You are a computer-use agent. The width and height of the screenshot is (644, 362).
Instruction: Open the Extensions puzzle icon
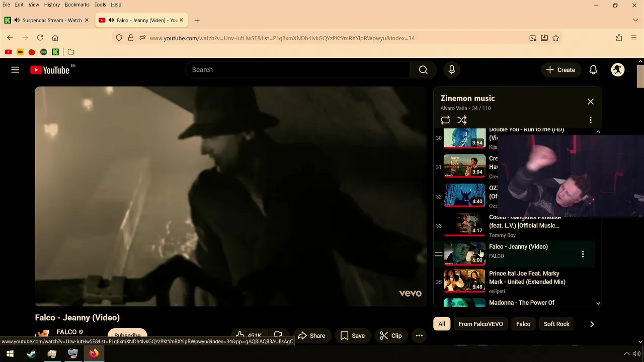tap(619, 38)
